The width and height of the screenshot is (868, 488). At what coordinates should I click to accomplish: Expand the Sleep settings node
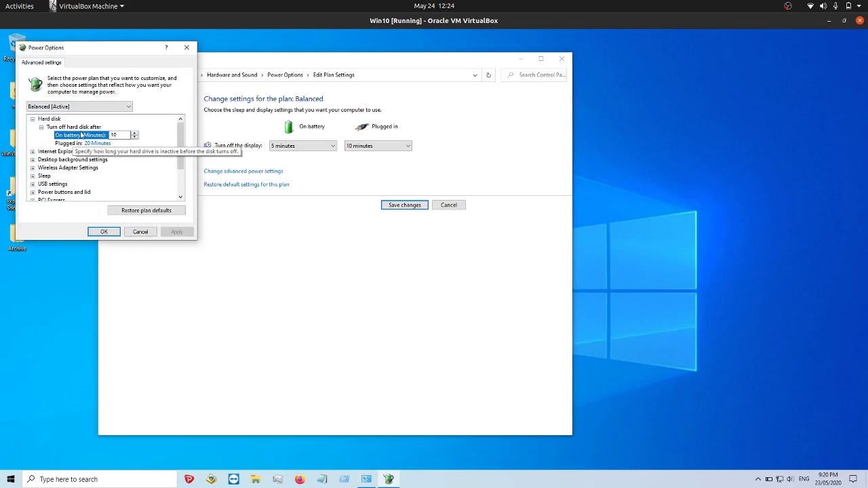pos(33,176)
